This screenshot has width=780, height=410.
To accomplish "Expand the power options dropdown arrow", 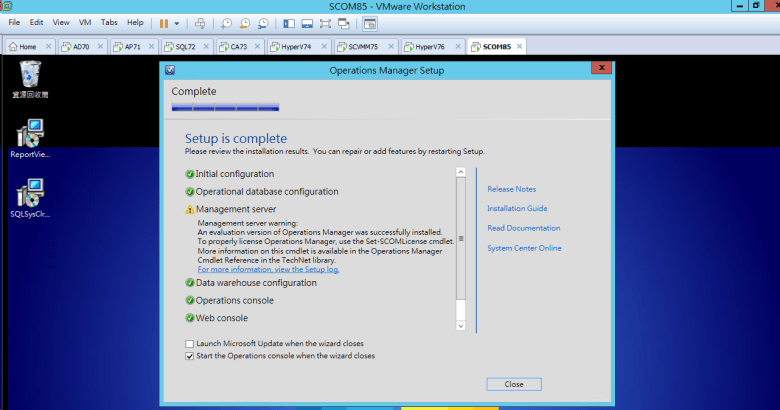I will point(177,22).
